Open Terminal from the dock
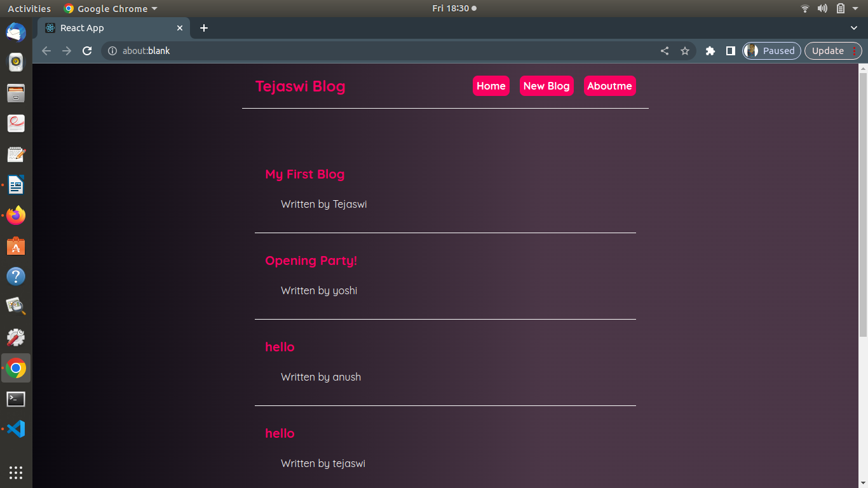868x488 pixels. (x=16, y=399)
